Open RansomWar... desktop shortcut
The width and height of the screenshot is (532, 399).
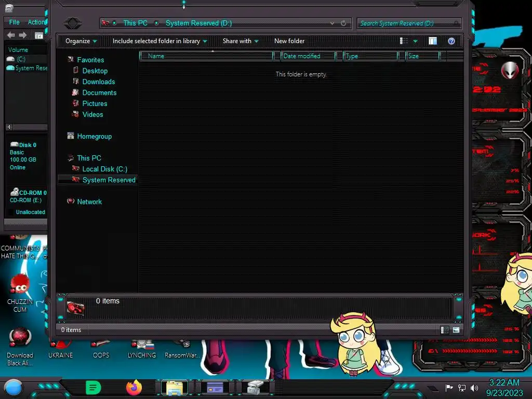(x=182, y=350)
